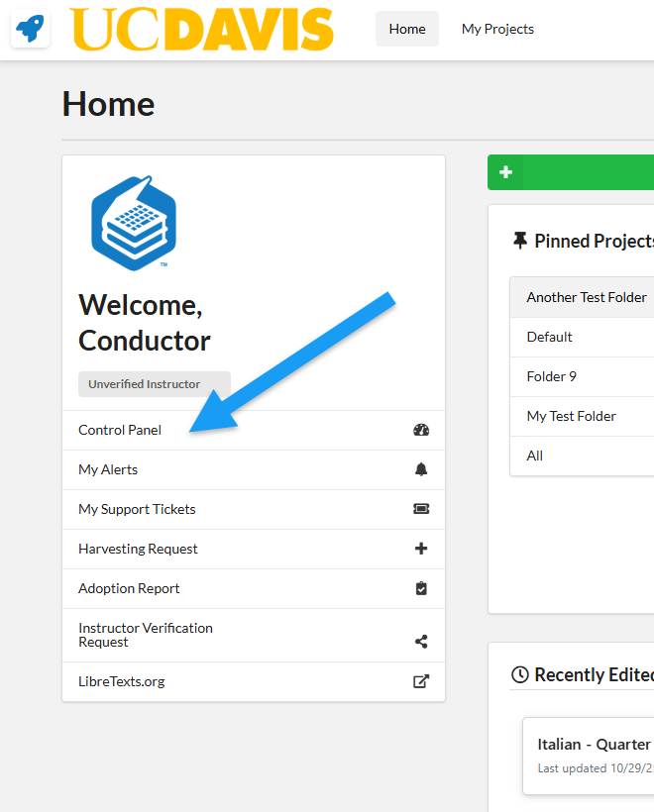
Task: Open Control Panel menu item
Action: click(254, 431)
